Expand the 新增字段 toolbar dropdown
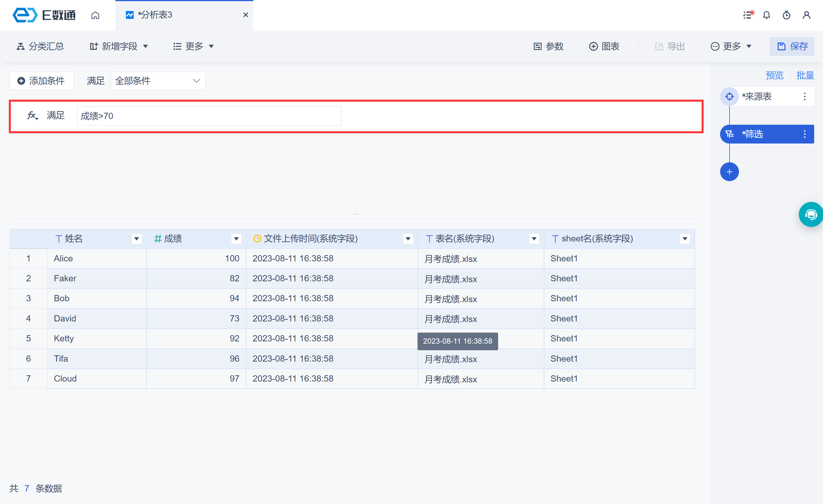823x504 pixels. tap(119, 46)
